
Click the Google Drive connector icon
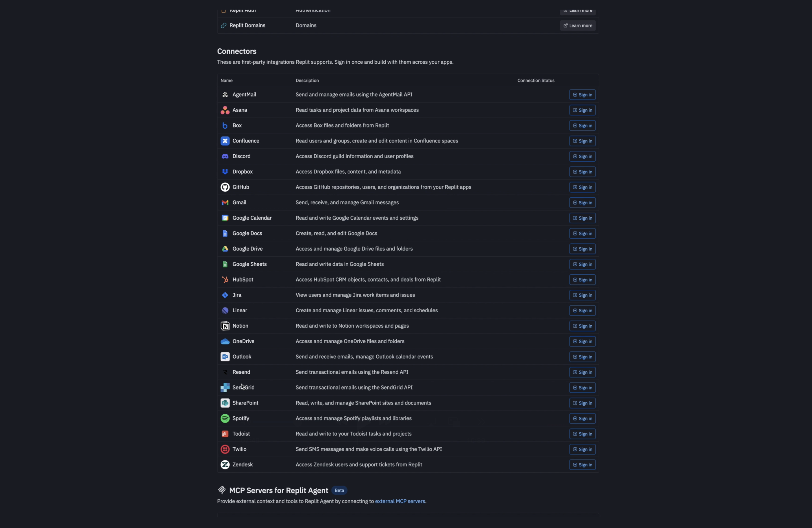click(225, 248)
